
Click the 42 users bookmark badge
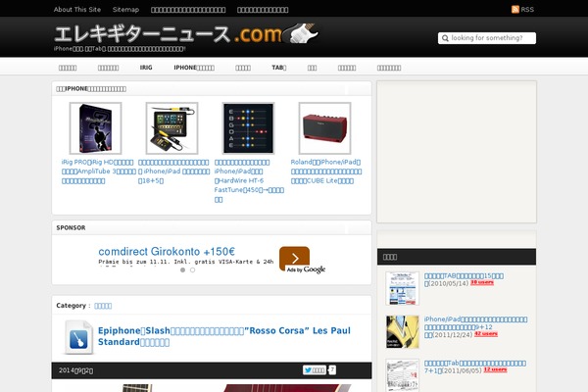[486, 334]
